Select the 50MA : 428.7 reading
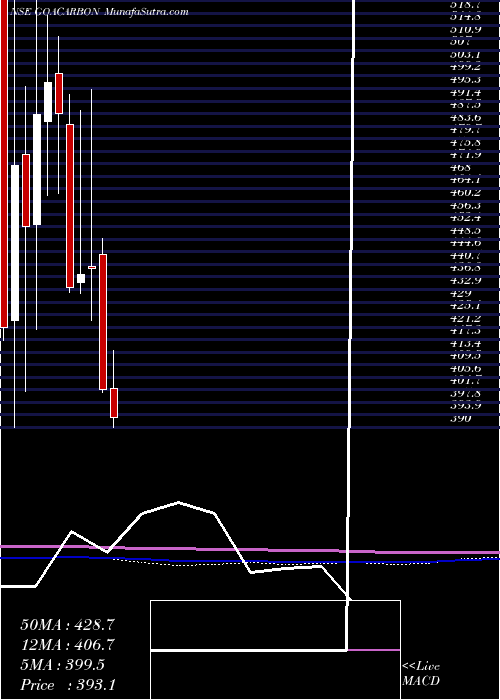Image resolution: width=500 pixels, height=700 pixels. click(67, 625)
